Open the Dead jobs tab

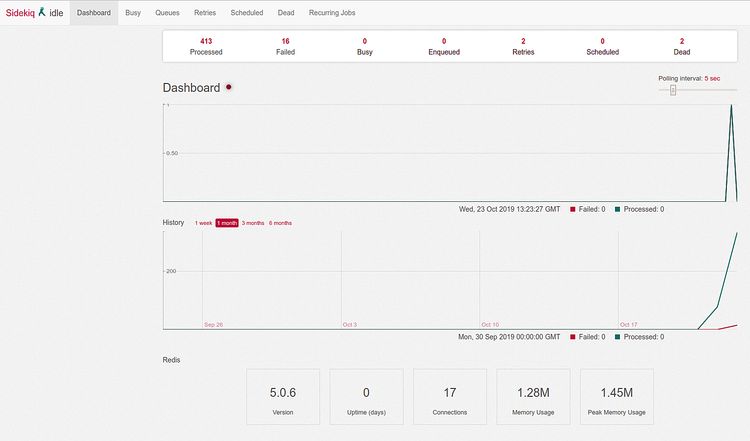coord(286,13)
